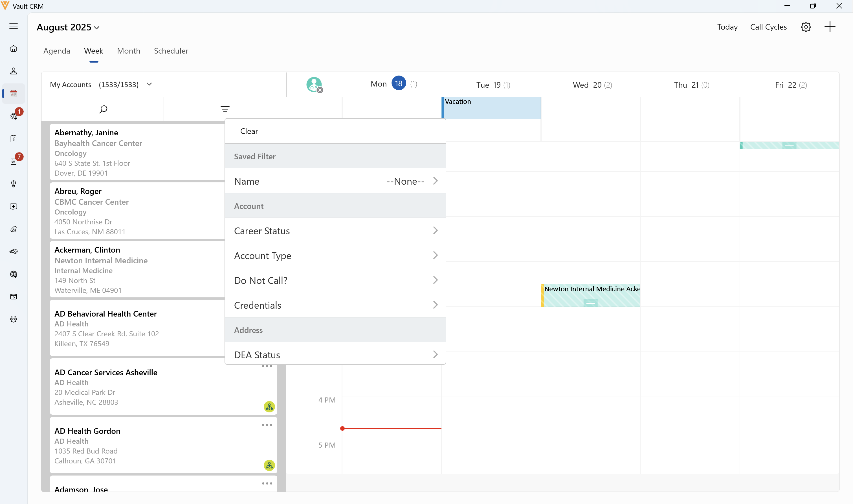Go to the Home sidebar icon

pyautogui.click(x=14, y=48)
